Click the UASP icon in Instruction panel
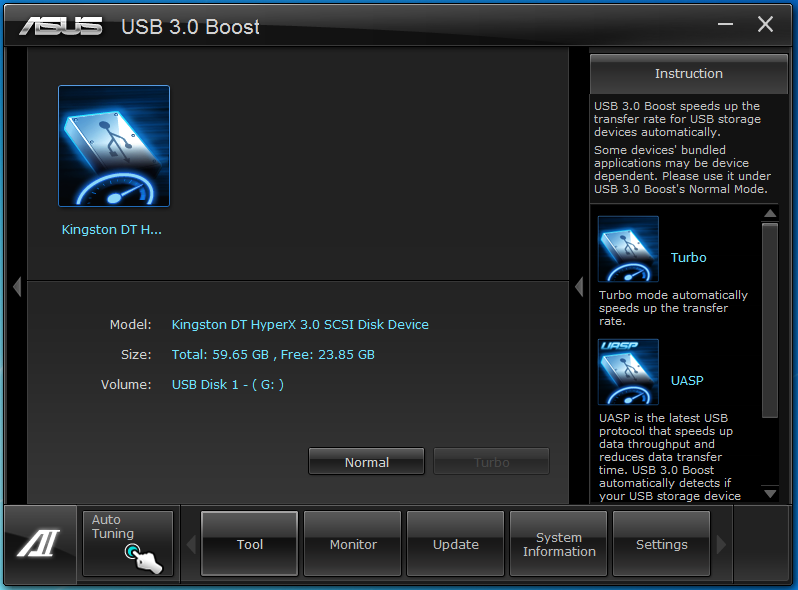 (628, 372)
